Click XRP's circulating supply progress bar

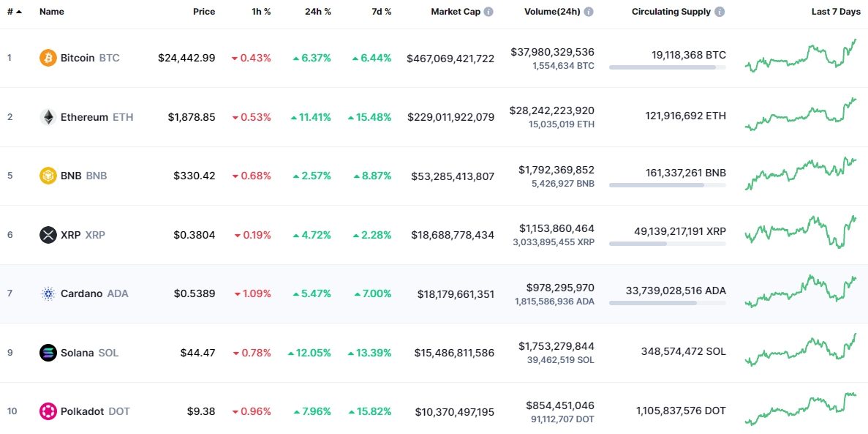(668, 244)
